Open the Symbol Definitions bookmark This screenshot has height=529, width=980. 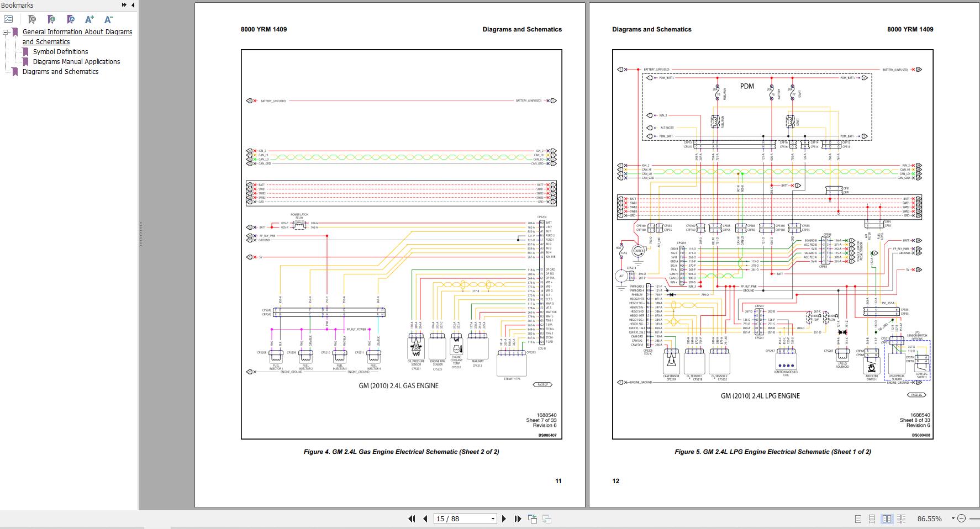pyautogui.click(x=60, y=52)
